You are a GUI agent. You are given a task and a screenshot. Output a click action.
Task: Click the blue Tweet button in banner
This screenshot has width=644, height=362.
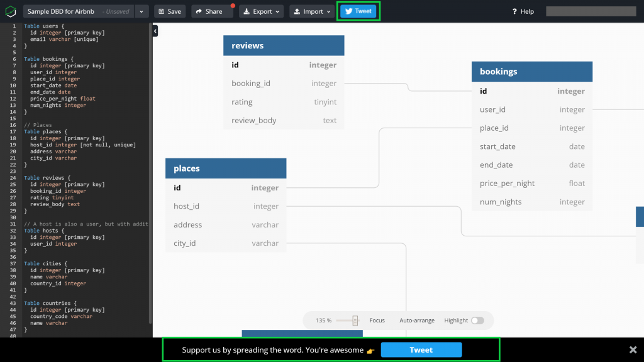[421, 350]
